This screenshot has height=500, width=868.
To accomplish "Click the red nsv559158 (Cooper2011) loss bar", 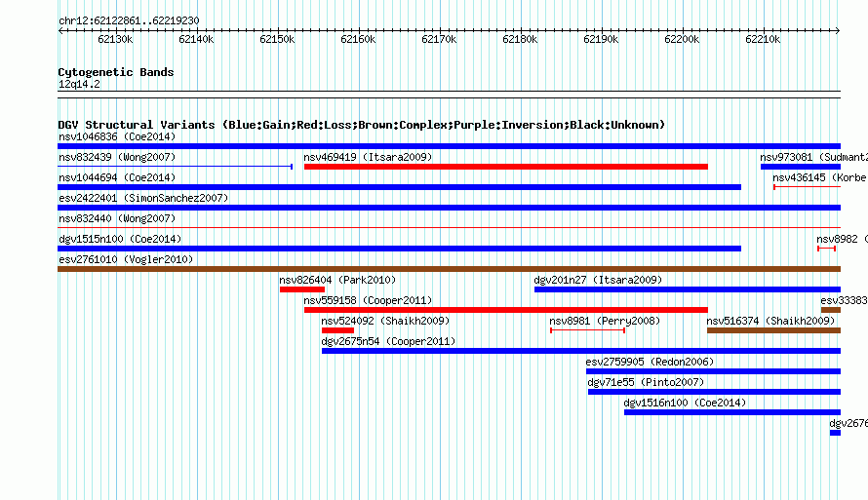I will (x=506, y=310).
